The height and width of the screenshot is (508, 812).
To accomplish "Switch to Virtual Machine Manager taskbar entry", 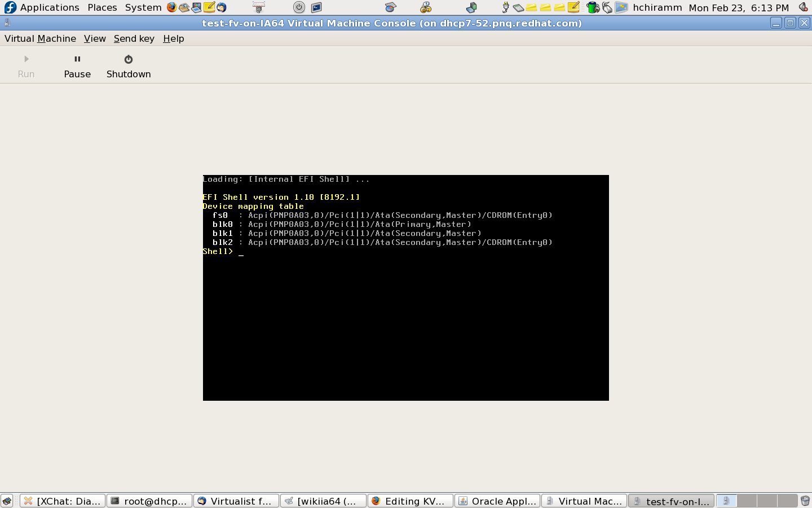I will click(584, 501).
